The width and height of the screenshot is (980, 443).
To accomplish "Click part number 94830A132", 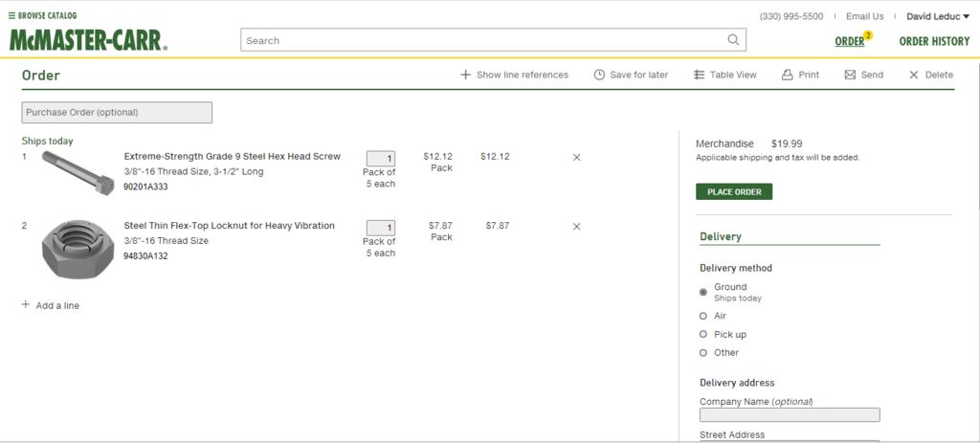I will coord(145,256).
